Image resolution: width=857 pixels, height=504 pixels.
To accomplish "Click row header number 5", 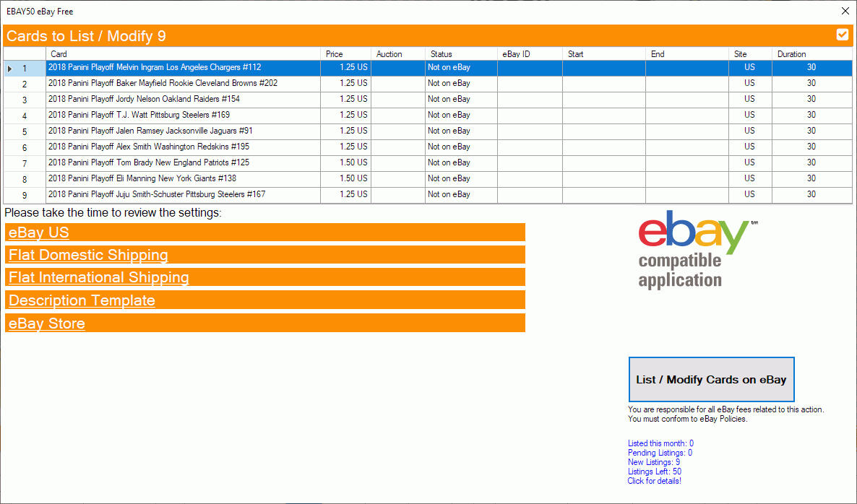I will (25, 131).
